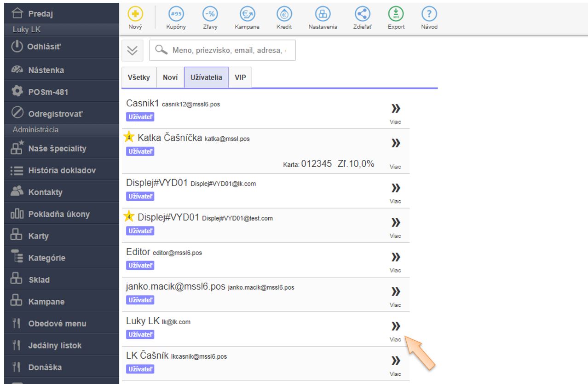
Task: Click the Export download icon
Action: click(396, 14)
